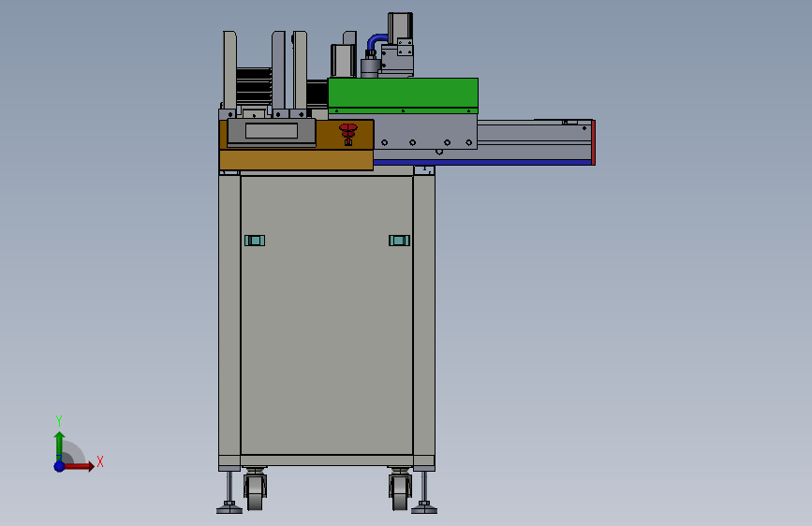Viewport: 812px width, 526px height.
Task: Select the leftmost vertical guide post
Action: (230, 70)
